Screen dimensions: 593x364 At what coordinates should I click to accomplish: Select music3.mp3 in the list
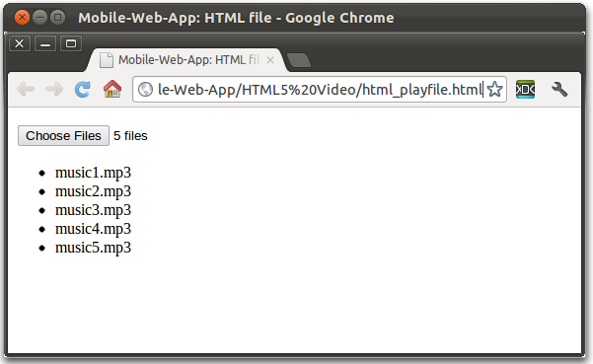93,210
